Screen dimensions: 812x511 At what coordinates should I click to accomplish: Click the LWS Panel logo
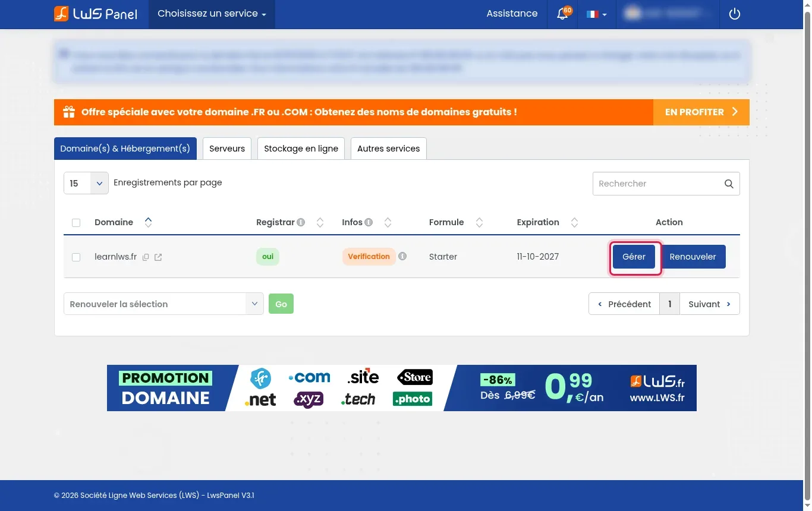tap(96, 14)
